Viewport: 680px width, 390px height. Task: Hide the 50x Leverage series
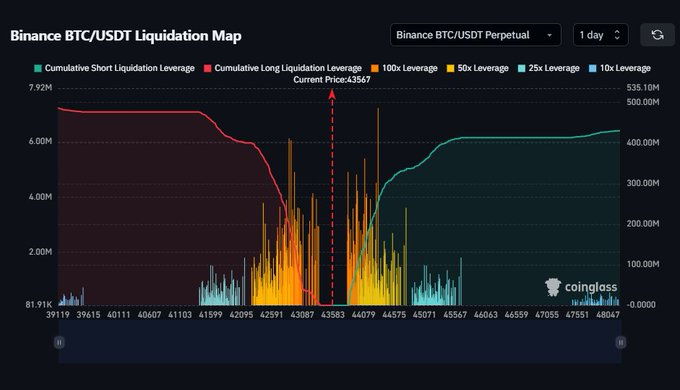coord(477,68)
